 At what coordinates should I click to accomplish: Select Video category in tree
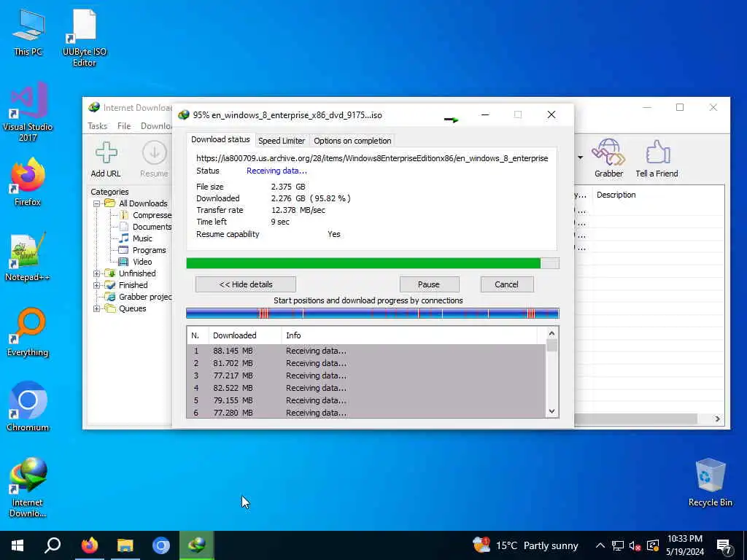click(x=136, y=262)
